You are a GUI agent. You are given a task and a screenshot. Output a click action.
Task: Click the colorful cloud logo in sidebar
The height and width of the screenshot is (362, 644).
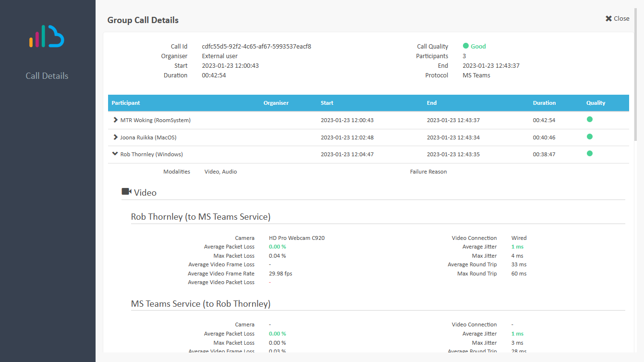coord(47,37)
